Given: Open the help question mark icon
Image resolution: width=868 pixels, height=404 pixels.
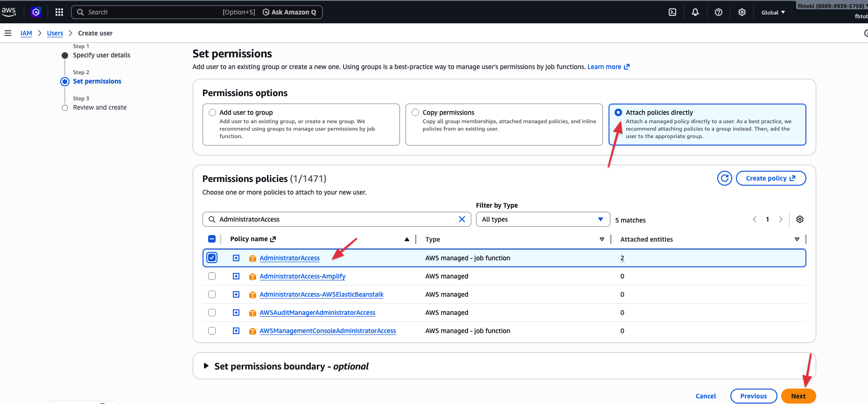Looking at the screenshot, I should 719,12.
